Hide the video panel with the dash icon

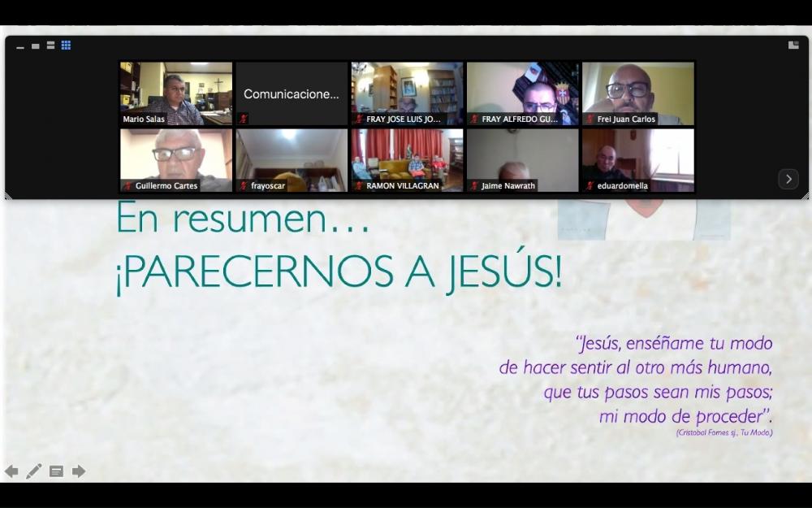(20, 47)
